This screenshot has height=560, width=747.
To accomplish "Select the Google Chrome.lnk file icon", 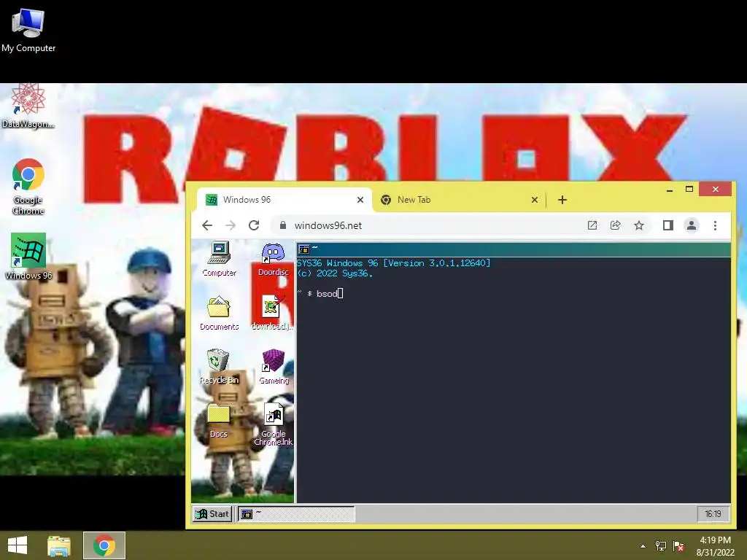I will coord(274,425).
